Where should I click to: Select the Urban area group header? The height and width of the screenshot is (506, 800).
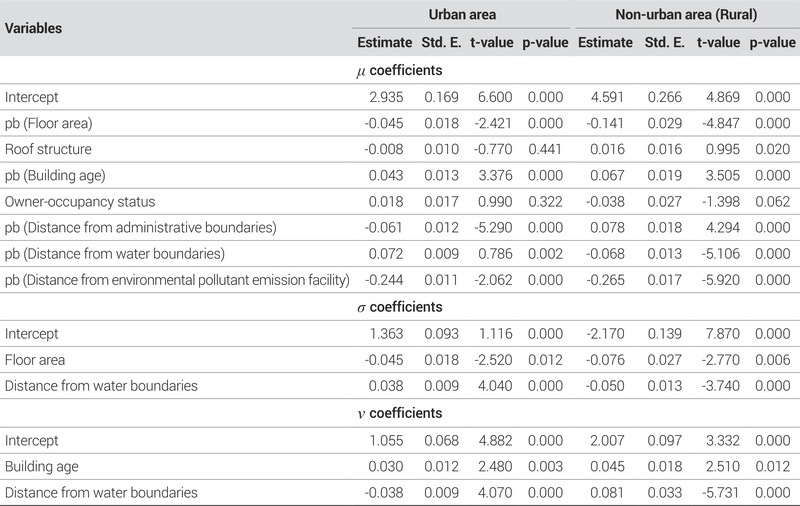point(462,16)
